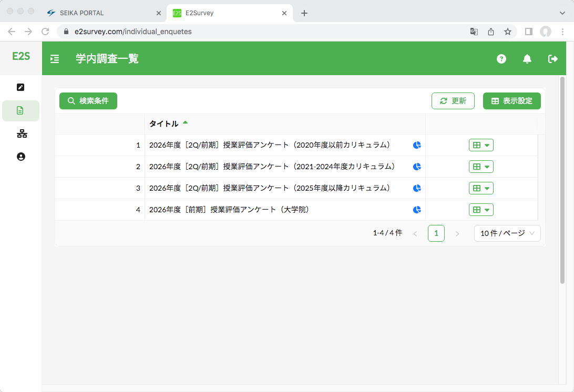
Task: Select the E2Survey tab
Action: tap(230, 13)
